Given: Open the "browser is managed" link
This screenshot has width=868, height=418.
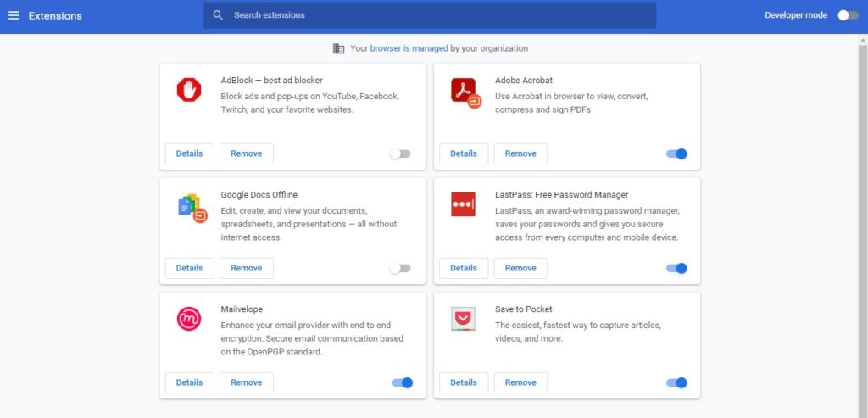Looking at the screenshot, I should [x=409, y=48].
